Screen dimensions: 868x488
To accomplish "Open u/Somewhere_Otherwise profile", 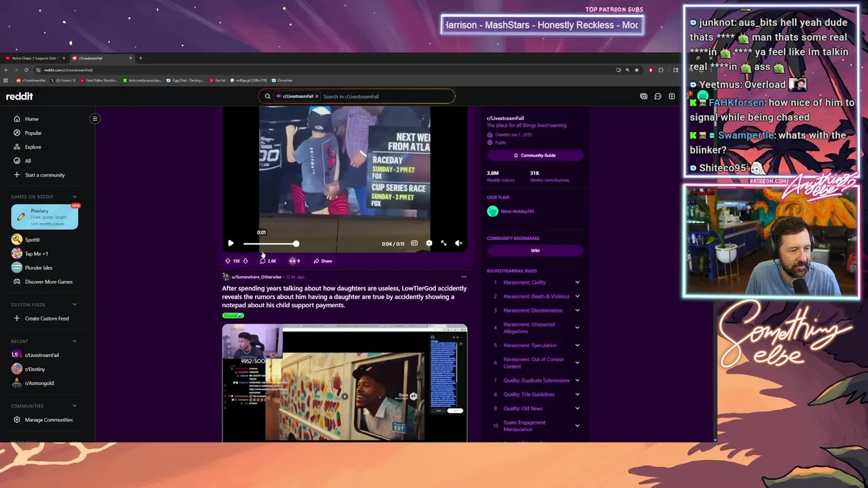I will (x=256, y=277).
